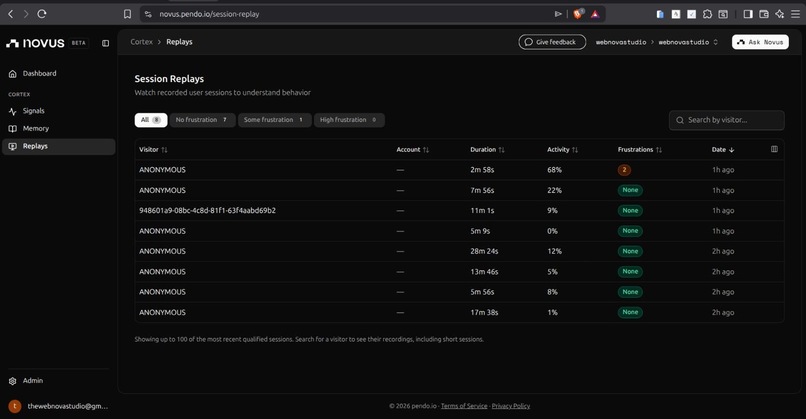806x419 pixels.
Task: Select Replays in the sidebar
Action: point(59,146)
